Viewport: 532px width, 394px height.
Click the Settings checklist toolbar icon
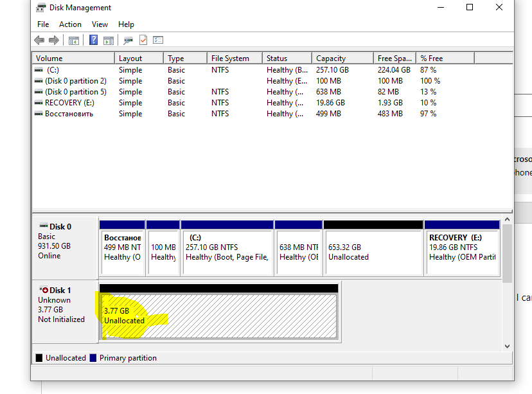pyautogui.click(x=158, y=40)
